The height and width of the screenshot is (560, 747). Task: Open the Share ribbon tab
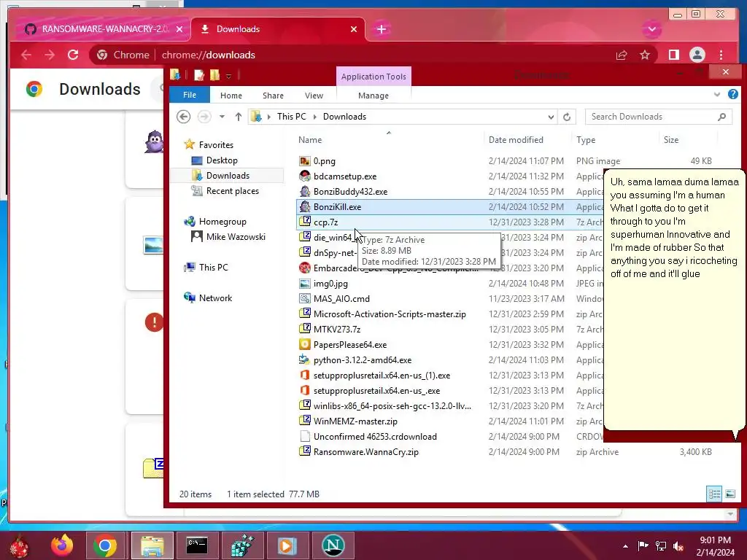point(273,96)
